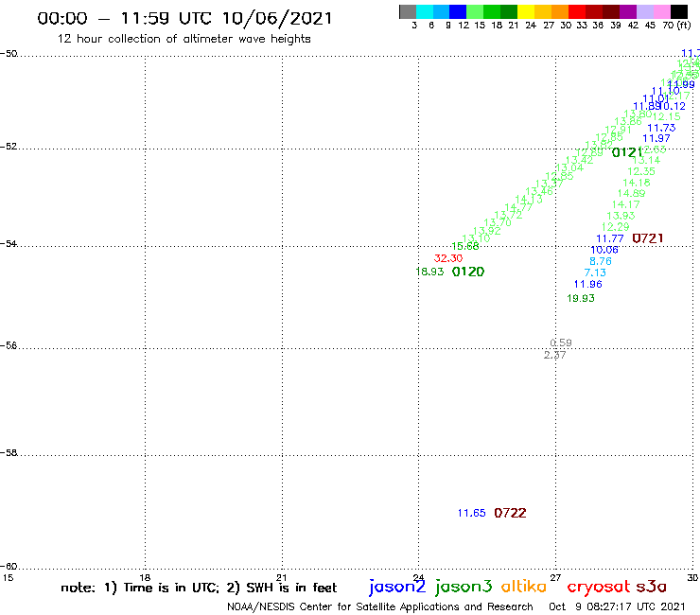Click the jason2 satellite legend label

[x=397, y=588]
